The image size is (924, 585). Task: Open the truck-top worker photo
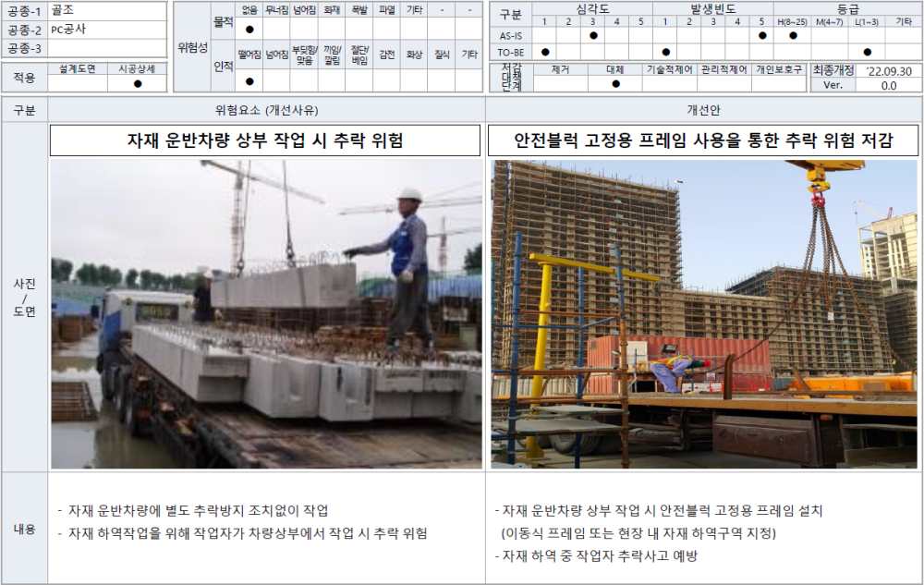point(266,314)
